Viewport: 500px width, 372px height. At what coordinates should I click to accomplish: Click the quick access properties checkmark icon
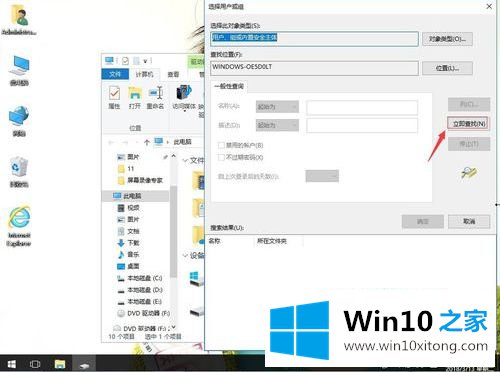[125, 61]
